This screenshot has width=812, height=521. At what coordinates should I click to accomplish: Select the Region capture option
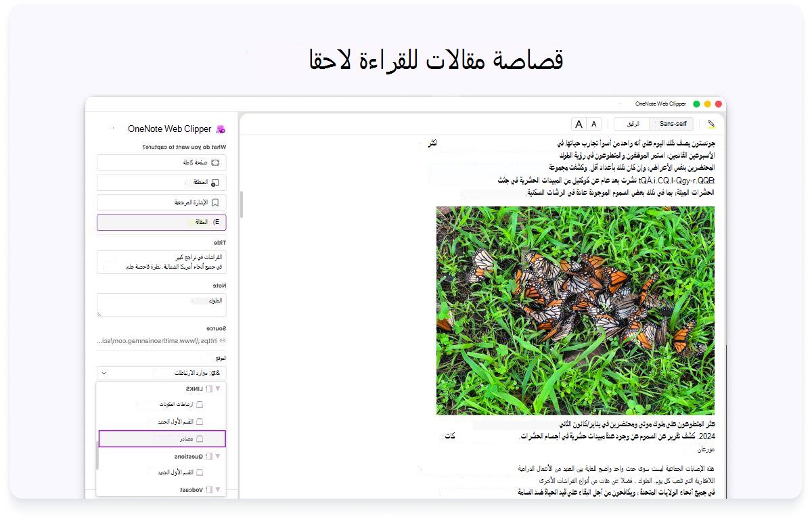162,183
